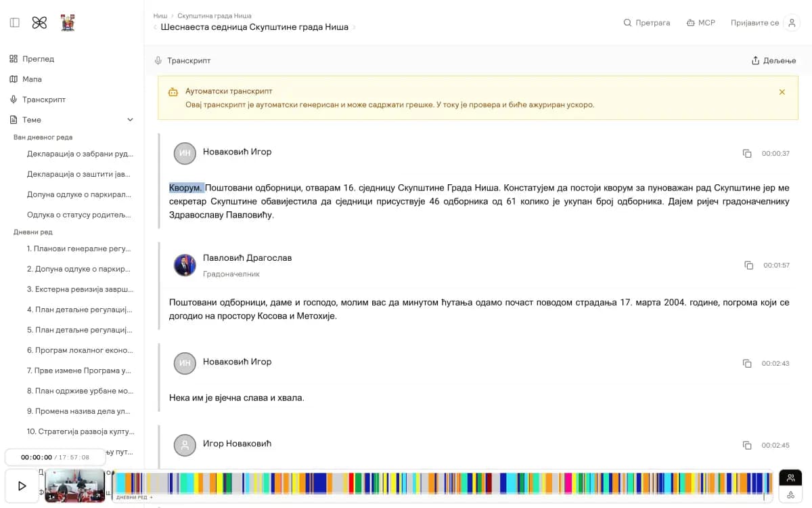Image resolution: width=812 pixels, height=508 pixels.
Task: Select topic Допуна одлуке о паркирал...
Action: pyautogui.click(x=79, y=194)
